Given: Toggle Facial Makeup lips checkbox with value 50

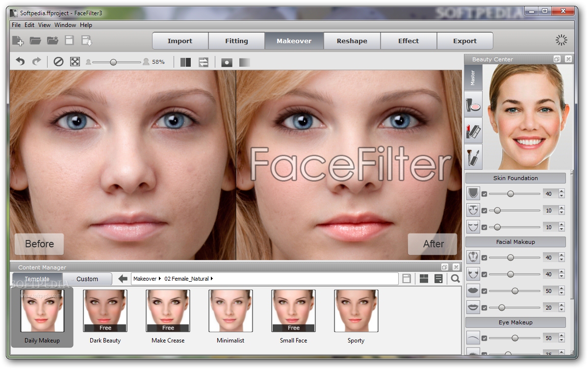Looking at the screenshot, I should tap(484, 291).
